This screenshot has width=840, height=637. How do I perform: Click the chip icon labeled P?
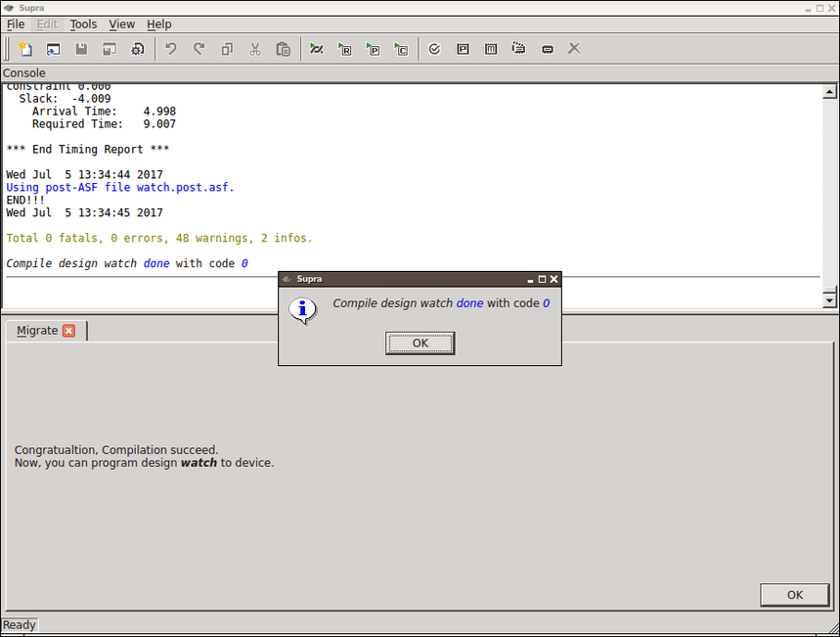tap(463, 49)
